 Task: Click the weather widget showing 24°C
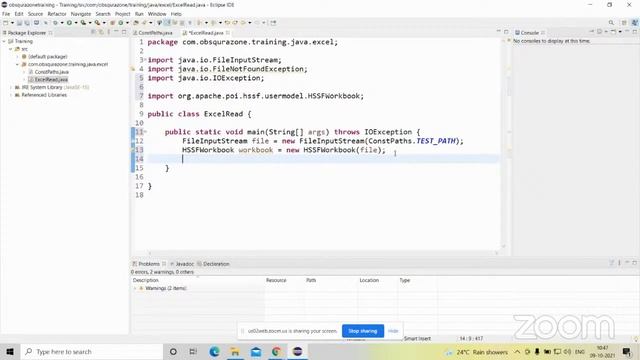(x=477, y=352)
